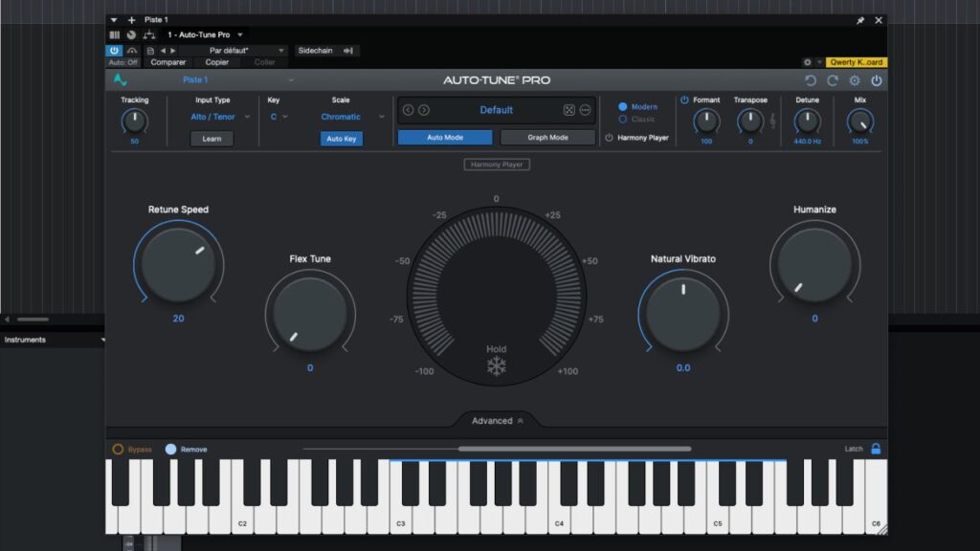This screenshot has width=980, height=551.
Task: Click the Humanize knob
Action: pyautogui.click(x=814, y=264)
